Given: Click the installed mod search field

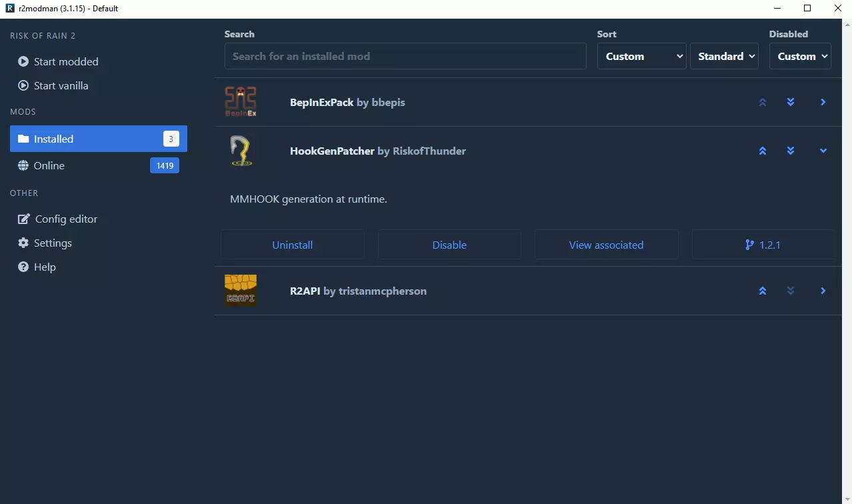Looking at the screenshot, I should pyautogui.click(x=405, y=56).
